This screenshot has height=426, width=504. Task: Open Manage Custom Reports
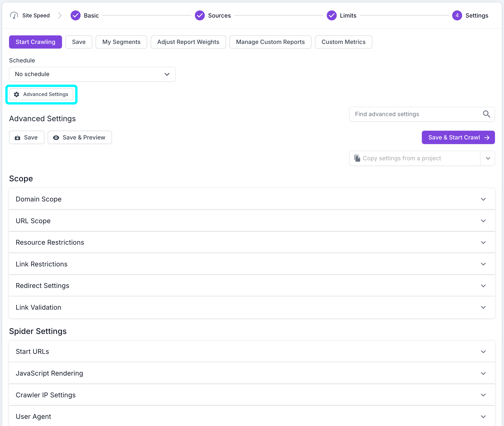pyautogui.click(x=270, y=42)
